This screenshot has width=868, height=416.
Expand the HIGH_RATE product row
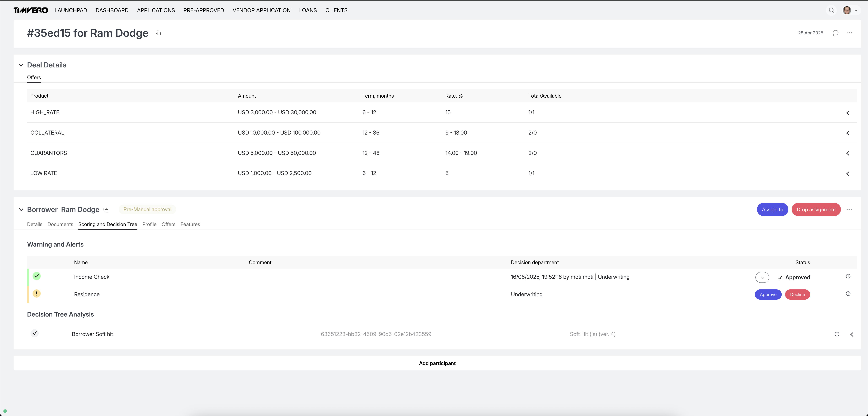tap(848, 113)
